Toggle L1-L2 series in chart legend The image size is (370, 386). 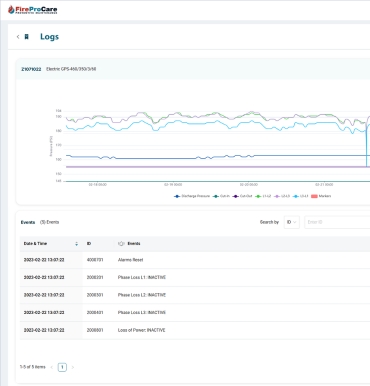tap(263, 196)
